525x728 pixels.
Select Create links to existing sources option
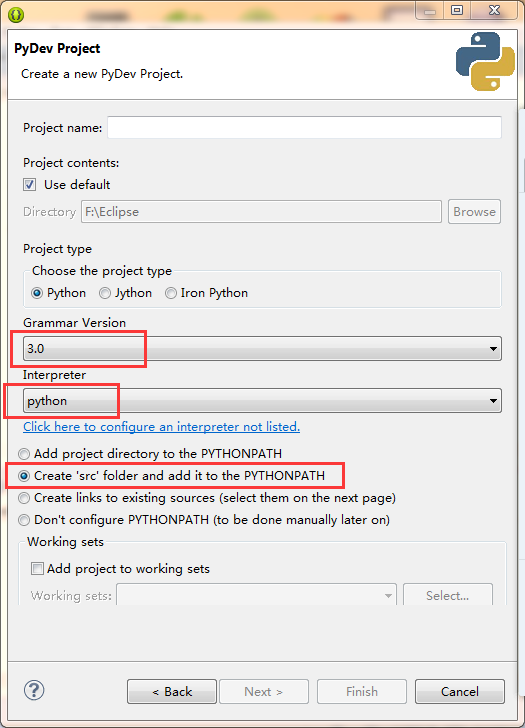click(x=24, y=498)
